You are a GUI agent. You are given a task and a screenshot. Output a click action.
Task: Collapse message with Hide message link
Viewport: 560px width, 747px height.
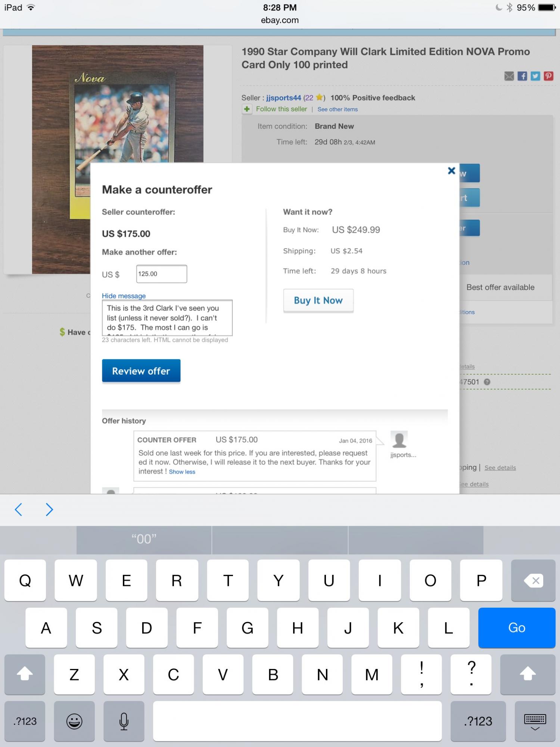124,296
